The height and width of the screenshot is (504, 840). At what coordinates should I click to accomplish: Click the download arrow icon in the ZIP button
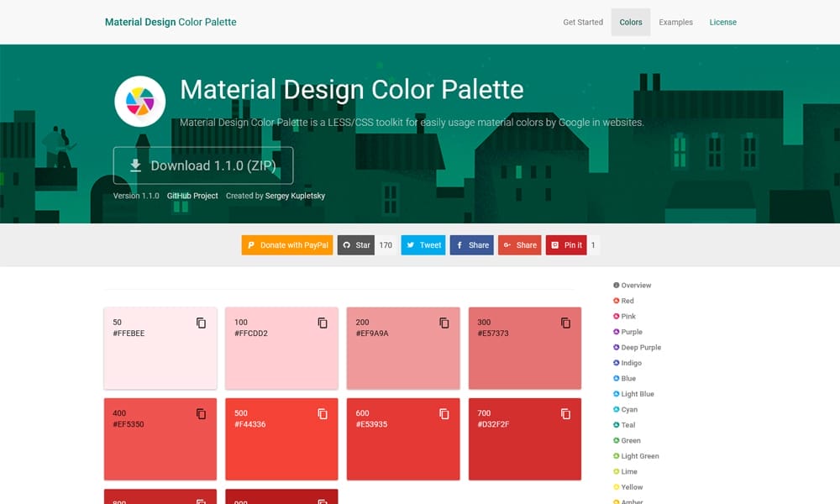point(135,165)
